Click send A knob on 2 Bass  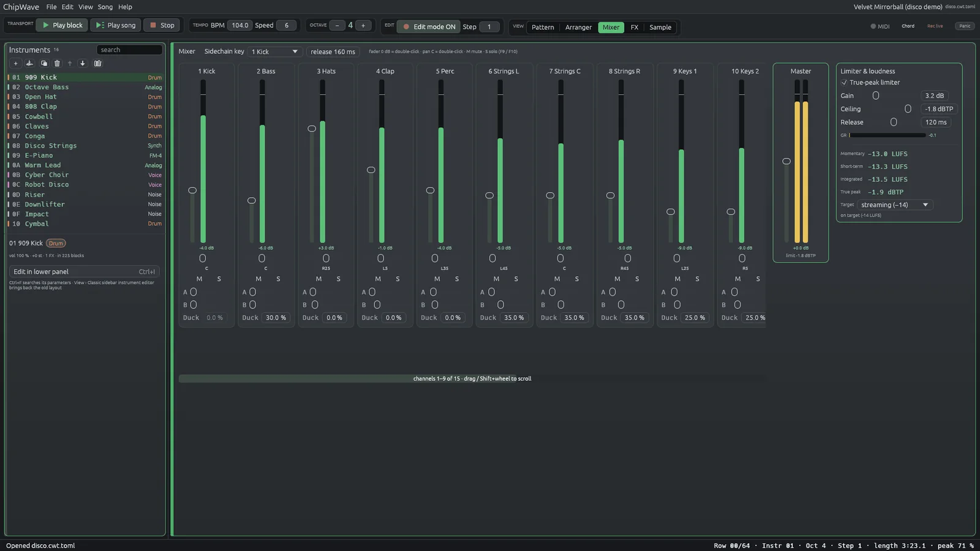click(253, 292)
